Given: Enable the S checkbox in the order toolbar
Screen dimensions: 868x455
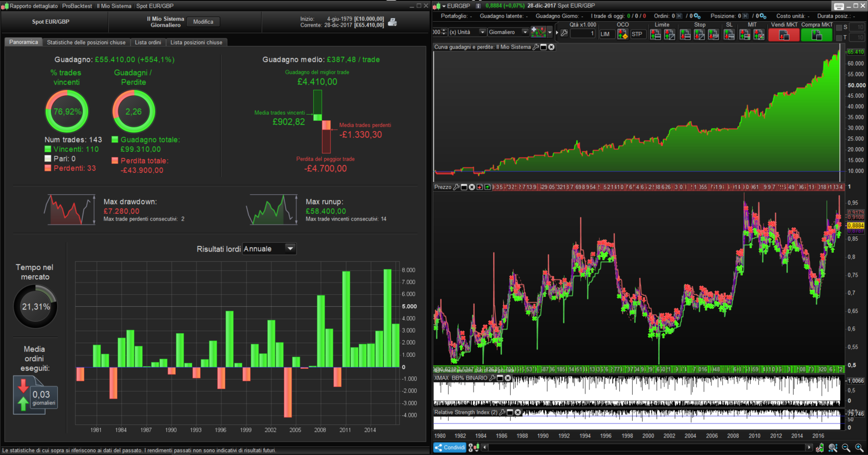Looking at the screenshot, I should click(x=839, y=27).
